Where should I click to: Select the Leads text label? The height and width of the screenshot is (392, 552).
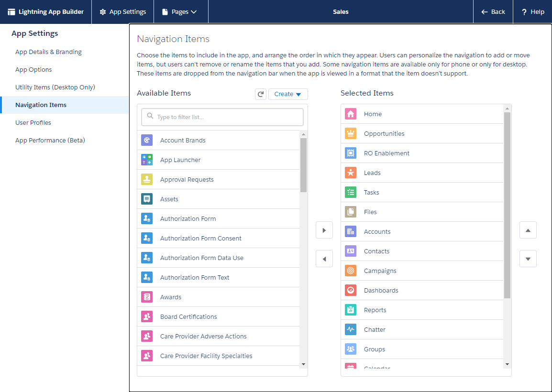pos(372,173)
